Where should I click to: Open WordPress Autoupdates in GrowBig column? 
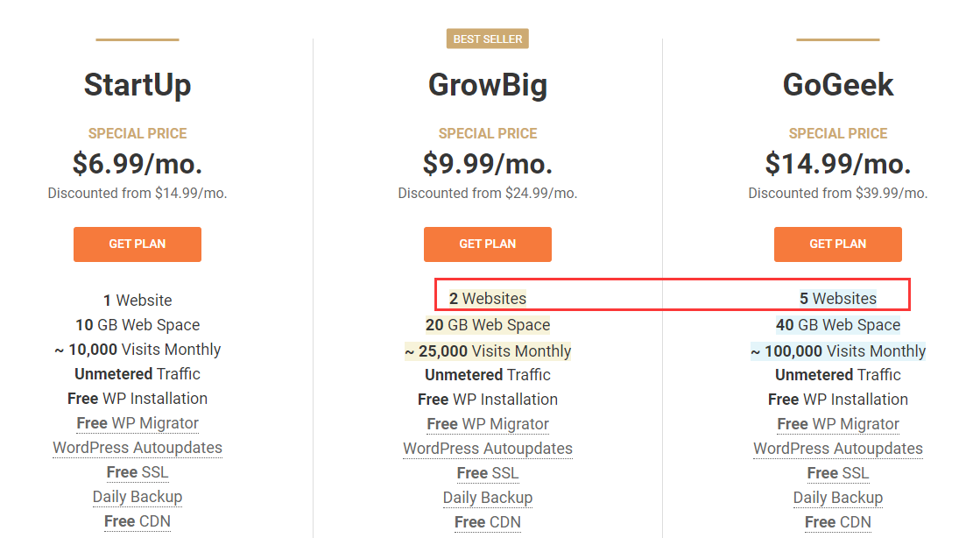tap(488, 449)
